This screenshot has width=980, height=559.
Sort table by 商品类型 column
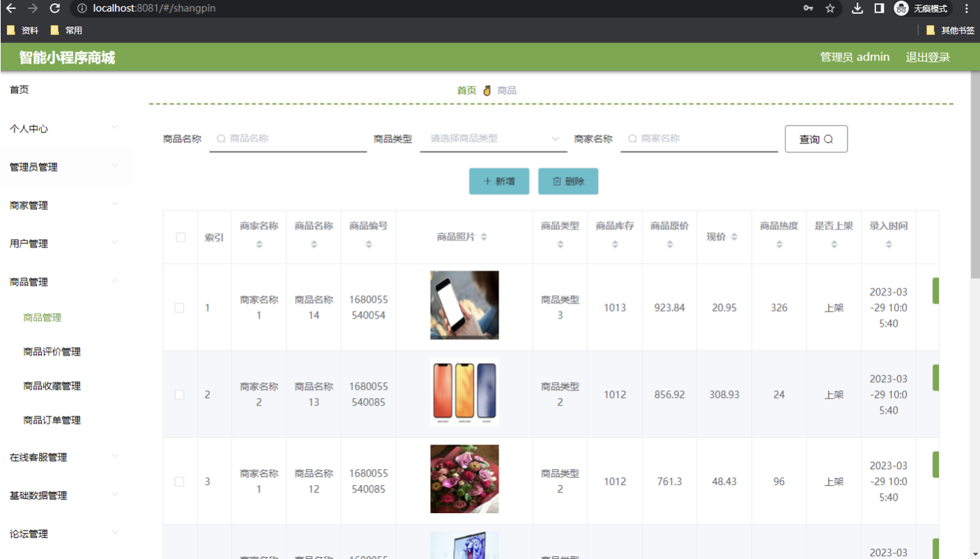pos(560,245)
